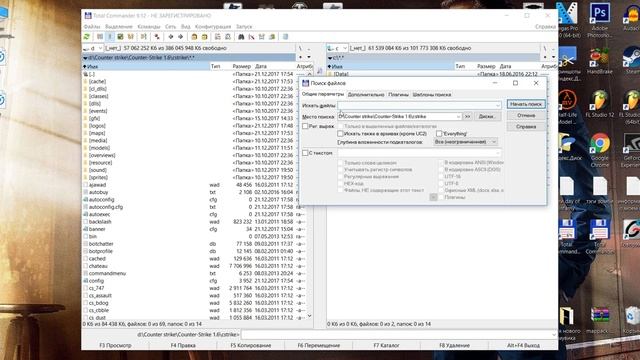Click the binoculars search icon in toolbar

pyautogui.click(x=241, y=37)
